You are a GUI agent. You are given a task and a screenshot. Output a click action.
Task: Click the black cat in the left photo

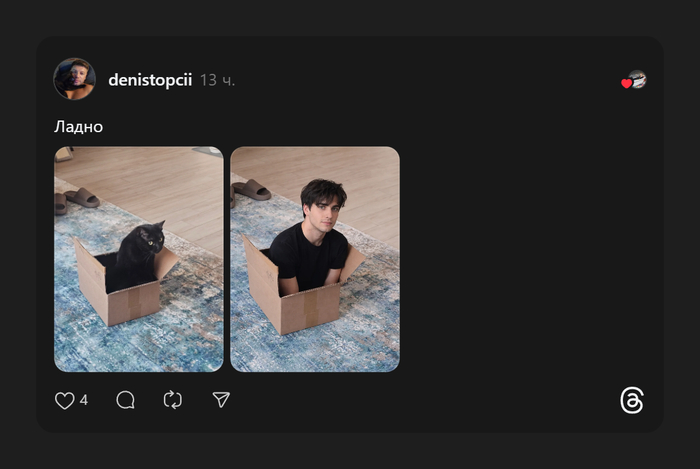point(137,255)
